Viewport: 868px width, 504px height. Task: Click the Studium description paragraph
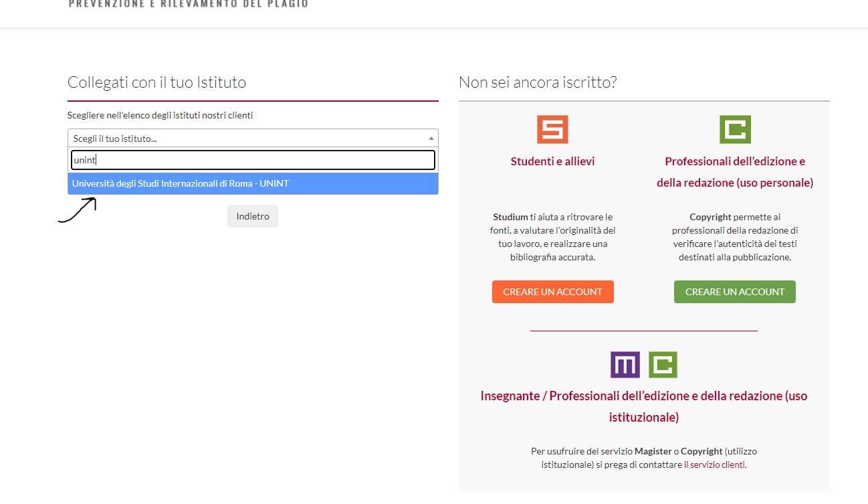coord(553,237)
